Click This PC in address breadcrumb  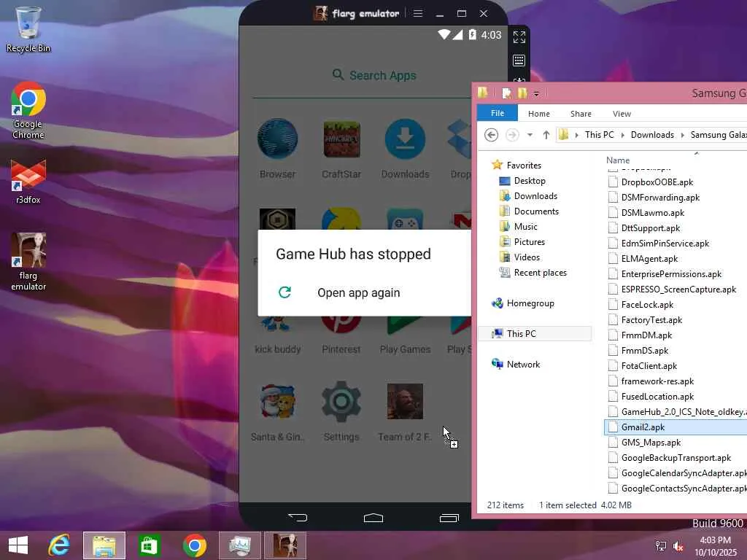pyautogui.click(x=600, y=135)
